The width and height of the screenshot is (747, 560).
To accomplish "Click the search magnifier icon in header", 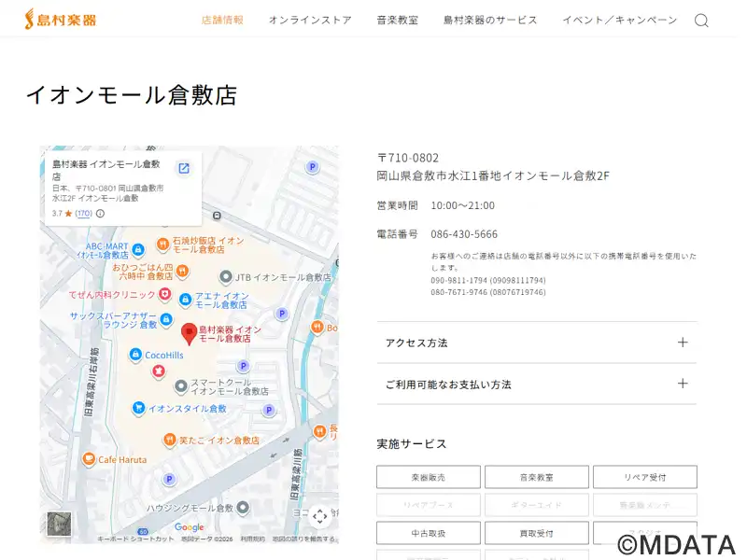I will (701, 21).
